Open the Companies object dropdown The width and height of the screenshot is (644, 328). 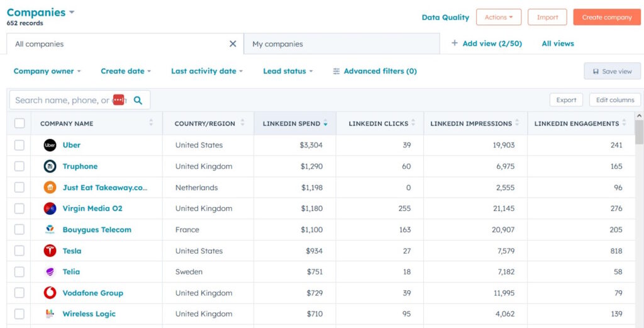coord(40,13)
